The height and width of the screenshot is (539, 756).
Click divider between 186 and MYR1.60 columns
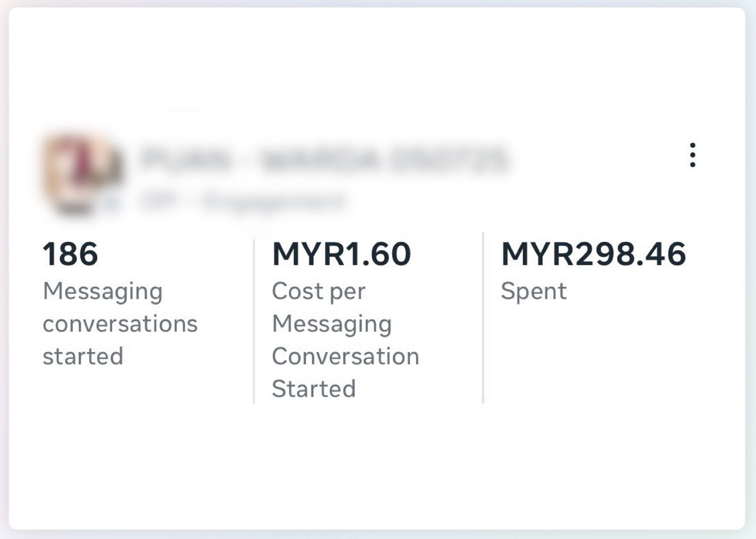(254, 321)
